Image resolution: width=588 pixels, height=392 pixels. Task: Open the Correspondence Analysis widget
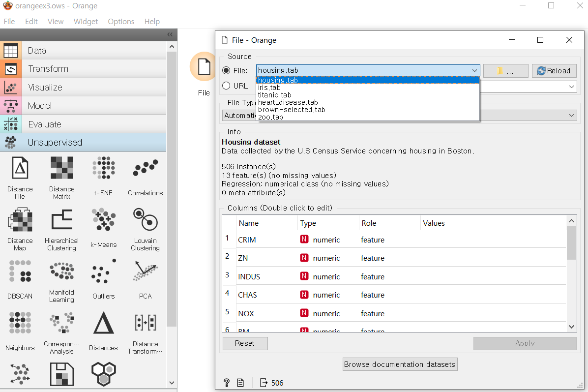pyautogui.click(x=62, y=332)
